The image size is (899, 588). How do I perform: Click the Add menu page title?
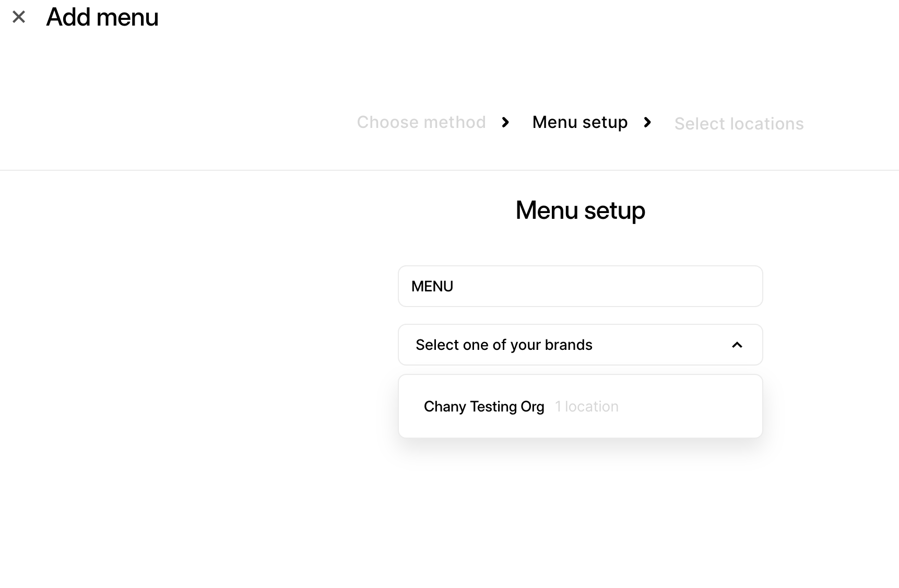(102, 17)
